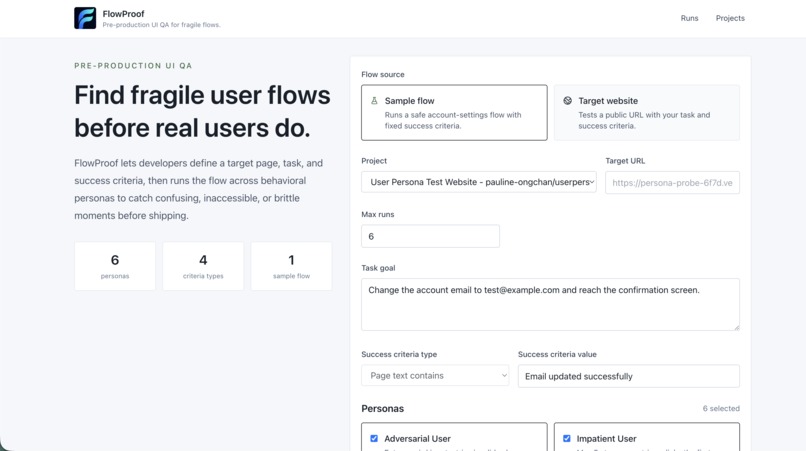This screenshot has height=451, width=806.
Task: Click the 6 personas stat card
Action: (x=115, y=266)
